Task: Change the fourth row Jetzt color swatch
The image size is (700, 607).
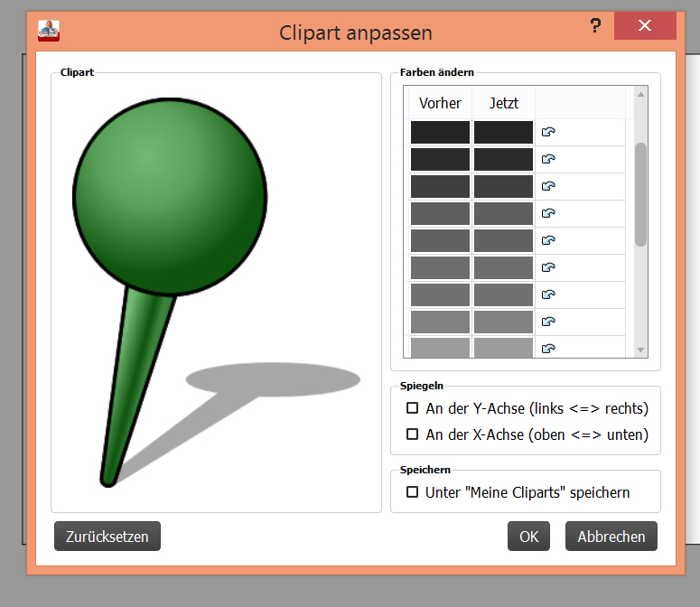Action: (503, 213)
